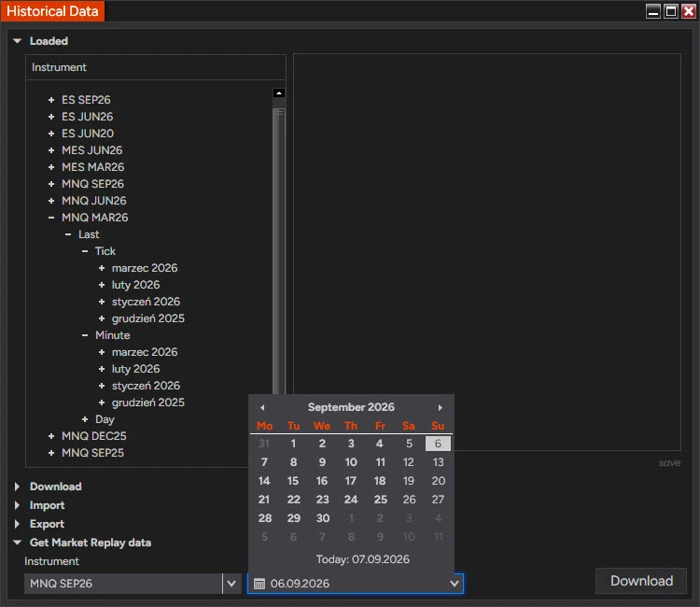Image resolution: width=700 pixels, height=607 pixels.
Task: Select styczeń 2026 under Minute
Action: pyautogui.click(x=146, y=386)
